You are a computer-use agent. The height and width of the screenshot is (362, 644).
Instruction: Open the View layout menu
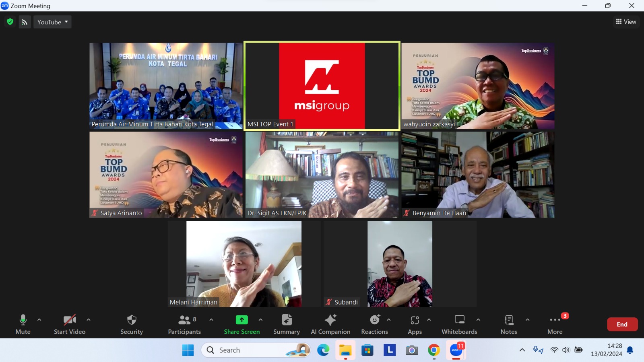pos(626,22)
